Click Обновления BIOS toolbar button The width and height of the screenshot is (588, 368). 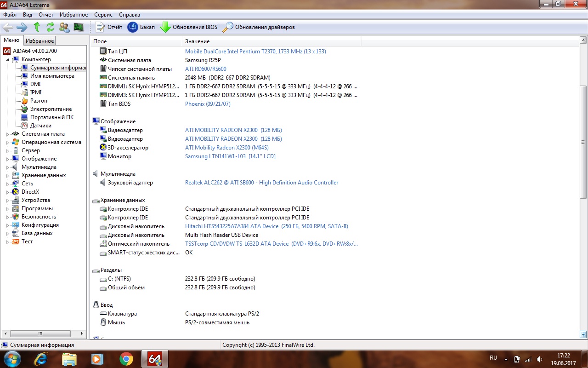(189, 27)
